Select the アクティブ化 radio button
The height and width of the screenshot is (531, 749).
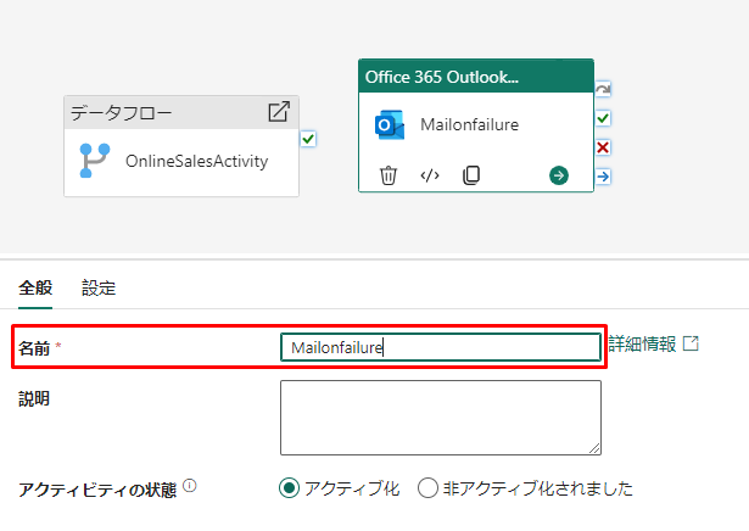pyautogui.click(x=289, y=489)
